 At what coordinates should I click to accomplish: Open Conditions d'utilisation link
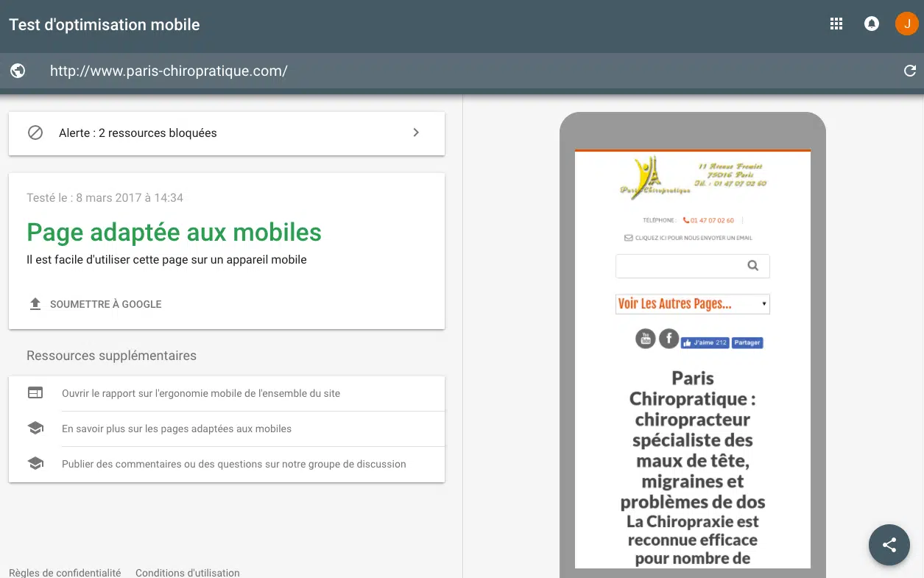click(188, 572)
